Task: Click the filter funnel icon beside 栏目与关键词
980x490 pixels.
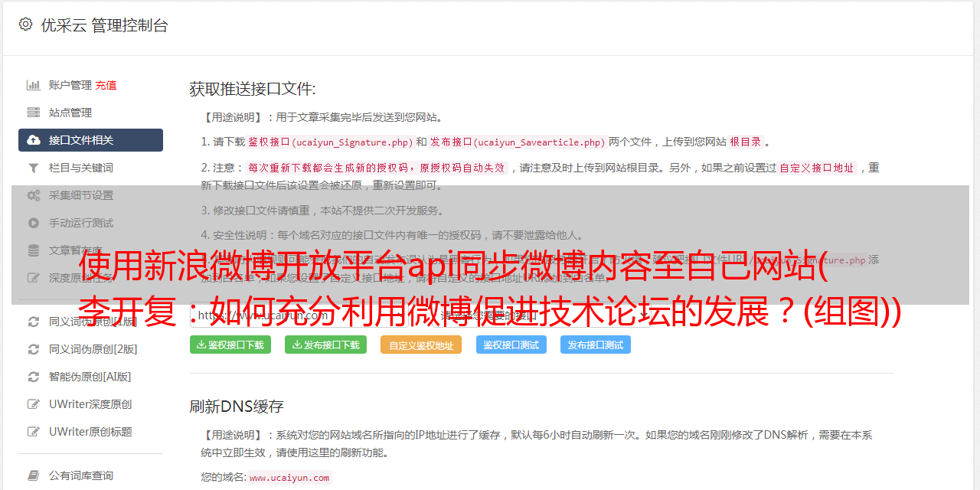Action: pos(33,168)
